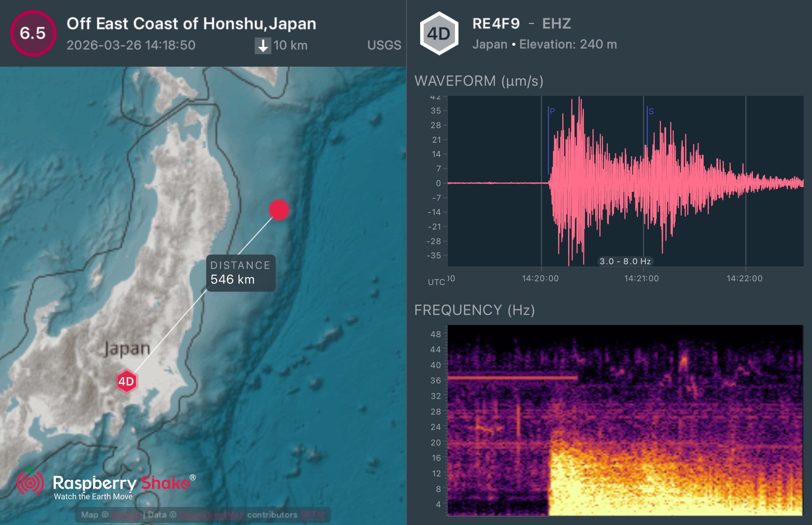
Task: Click the WAVEFORM section heading
Action: click(479, 81)
